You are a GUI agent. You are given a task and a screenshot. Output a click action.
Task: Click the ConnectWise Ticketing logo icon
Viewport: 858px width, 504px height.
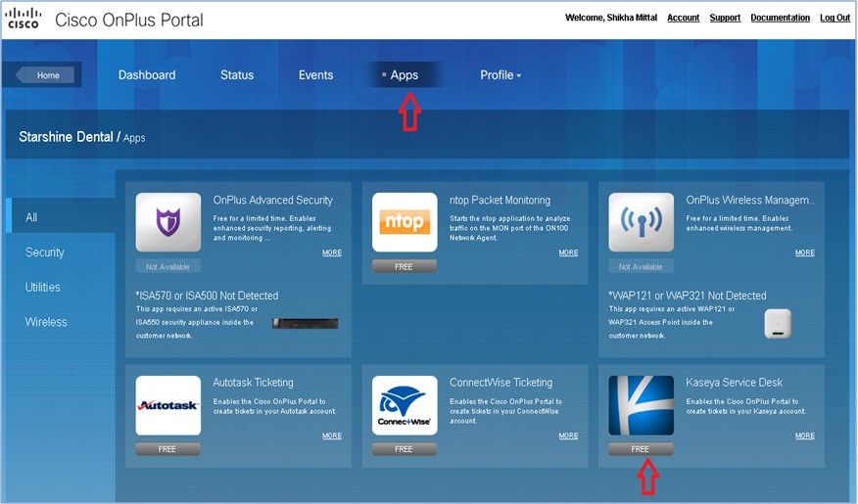click(x=405, y=405)
